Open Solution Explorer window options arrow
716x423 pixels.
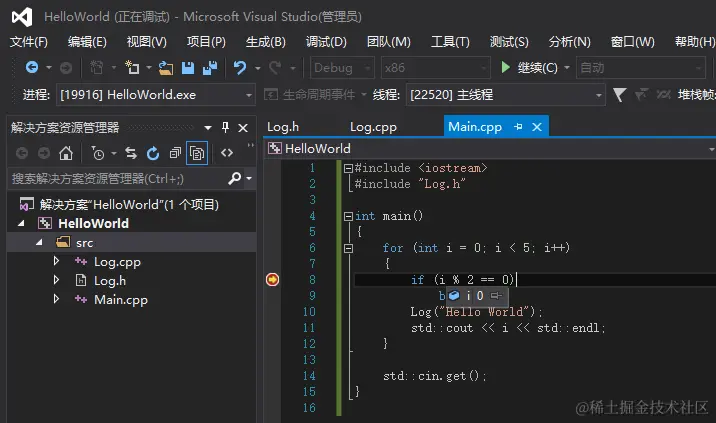point(208,128)
